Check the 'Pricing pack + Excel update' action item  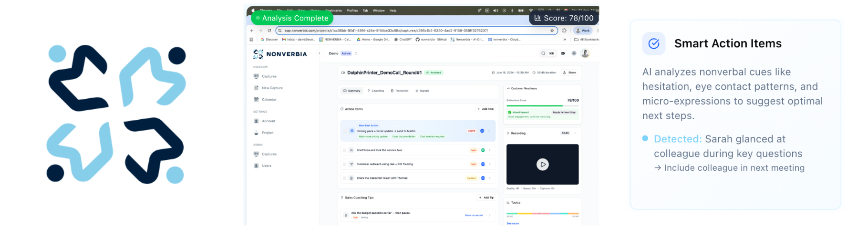pos(345,131)
